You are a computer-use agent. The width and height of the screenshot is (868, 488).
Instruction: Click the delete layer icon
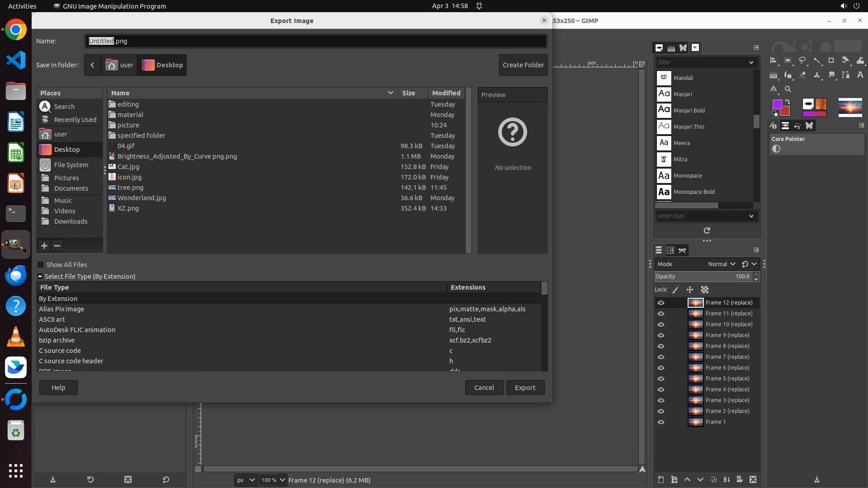(753, 479)
